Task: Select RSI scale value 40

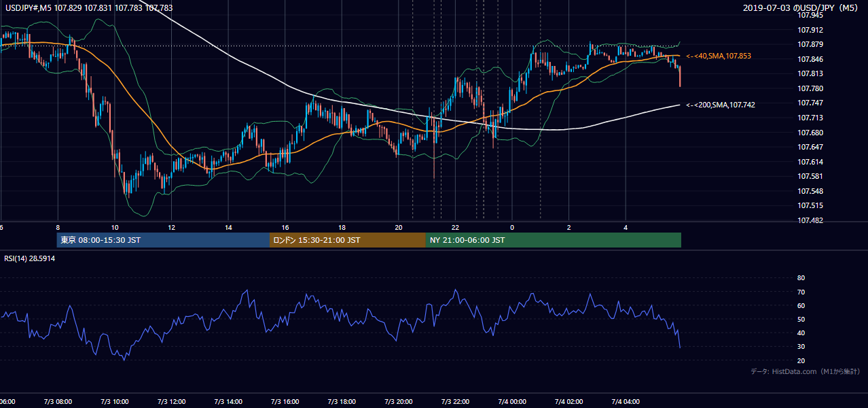Action: [801, 333]
